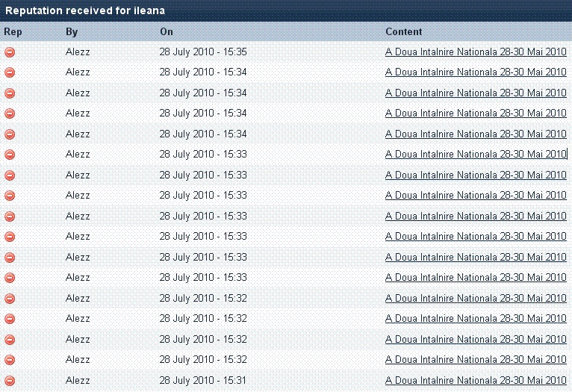Open the Content link in the bottommost 15:34 row
Viewport: 572px width, 392px height.
pyautogui.click(x=476, y=134)
